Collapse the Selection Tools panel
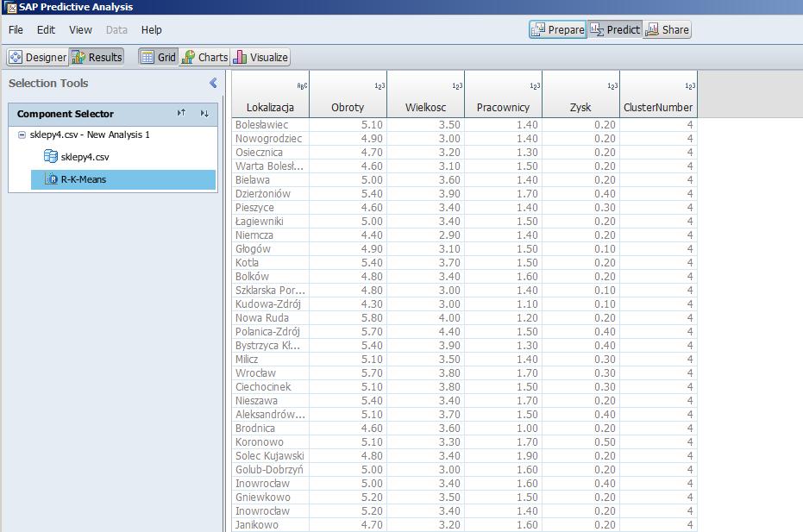The image size is (803, 532). coord(214,83)
